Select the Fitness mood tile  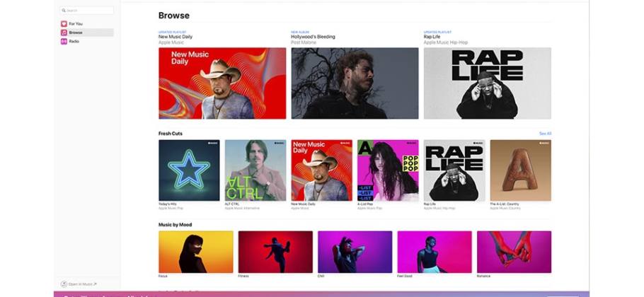pos(275,252)
